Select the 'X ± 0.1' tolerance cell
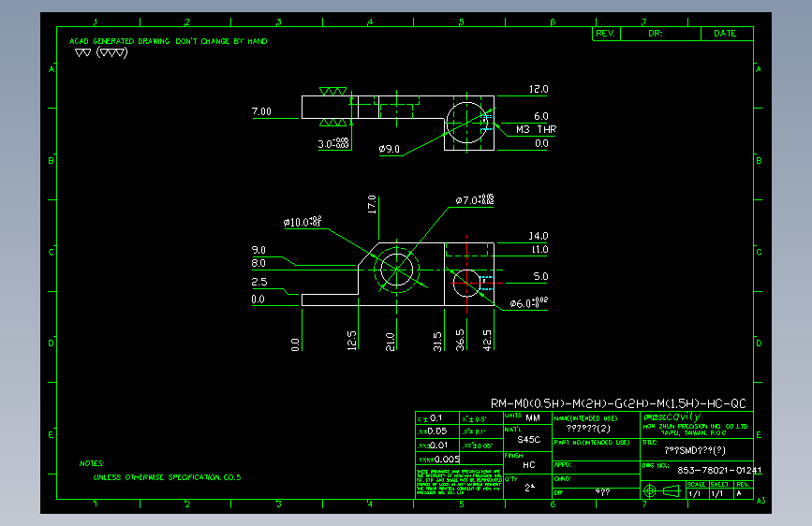Viewport: 812px width, 526px height. (x=437, y=417)
